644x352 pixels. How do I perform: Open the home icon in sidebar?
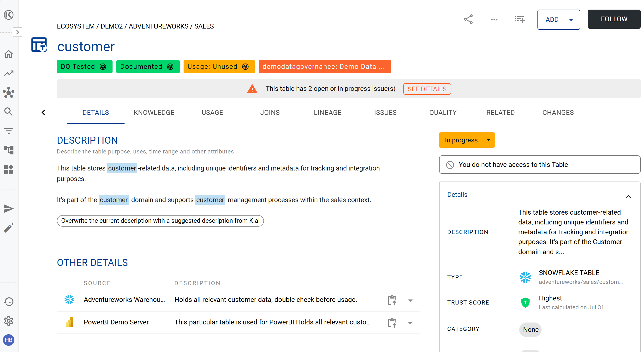(x=9, y=54)
